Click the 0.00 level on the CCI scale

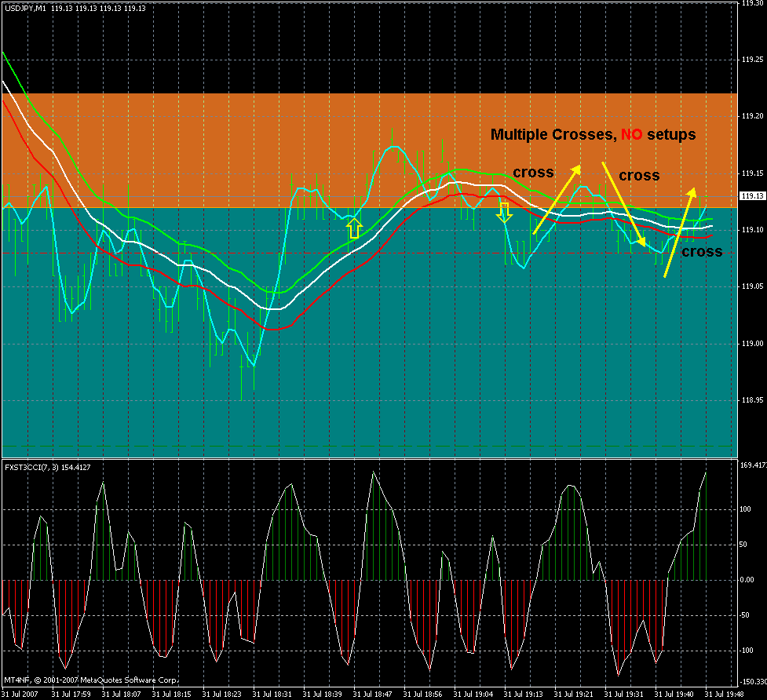click(747, 580)
